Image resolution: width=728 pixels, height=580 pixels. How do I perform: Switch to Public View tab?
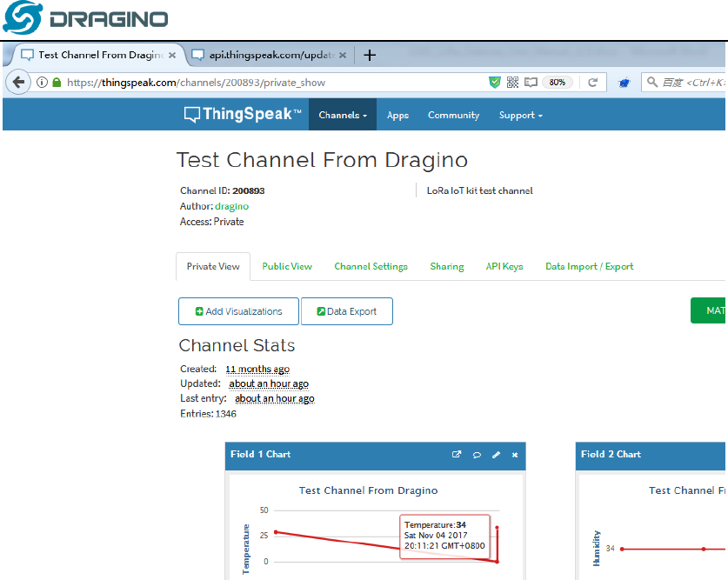pos(287,266)
